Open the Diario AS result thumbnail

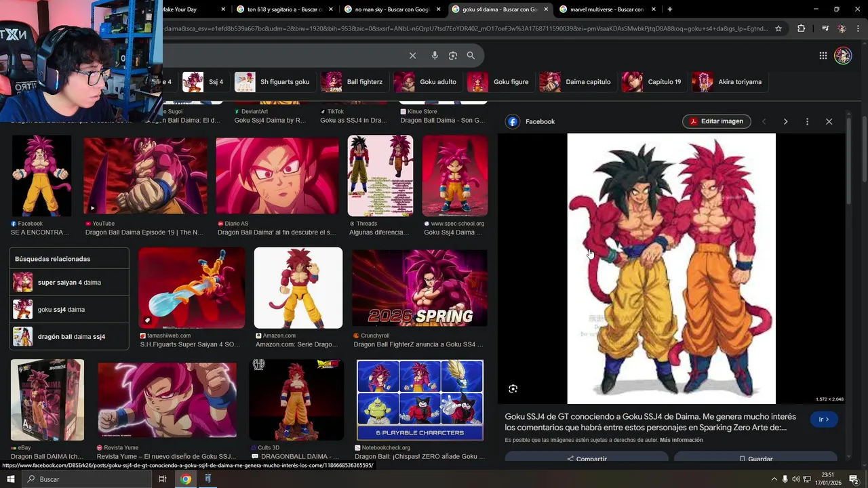(x=277, y=176)
